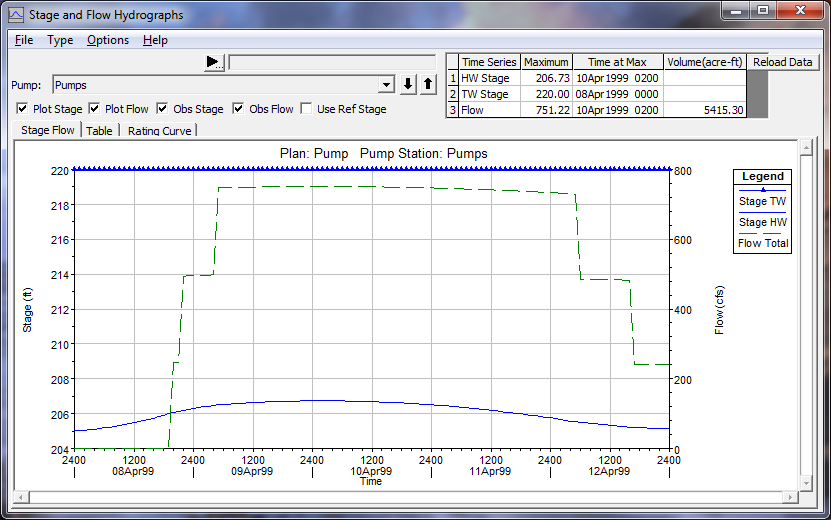Click the Reload Data button
831x520 pixels.
pyautogui.click(x=783, y=62)
